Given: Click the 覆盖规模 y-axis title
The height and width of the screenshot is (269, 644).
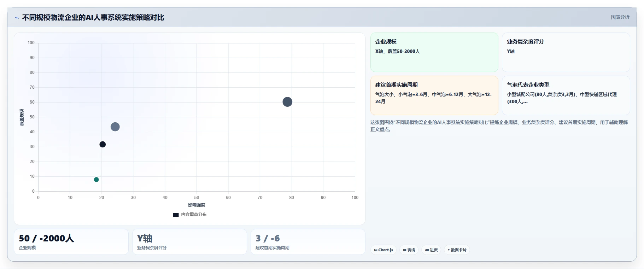Looking at the screenshot, I should [x=22, y=117].
